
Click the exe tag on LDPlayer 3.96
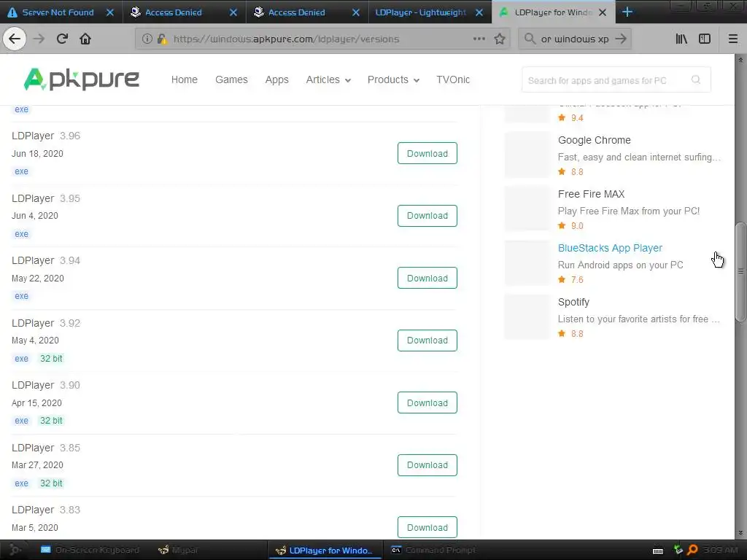[21, 171]
